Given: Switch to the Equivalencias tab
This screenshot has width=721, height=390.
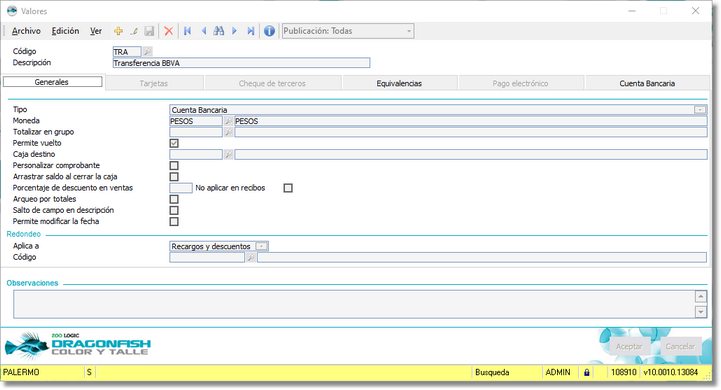Looking at the screenshot, I should pyautogui.click(x=399, y=83).
